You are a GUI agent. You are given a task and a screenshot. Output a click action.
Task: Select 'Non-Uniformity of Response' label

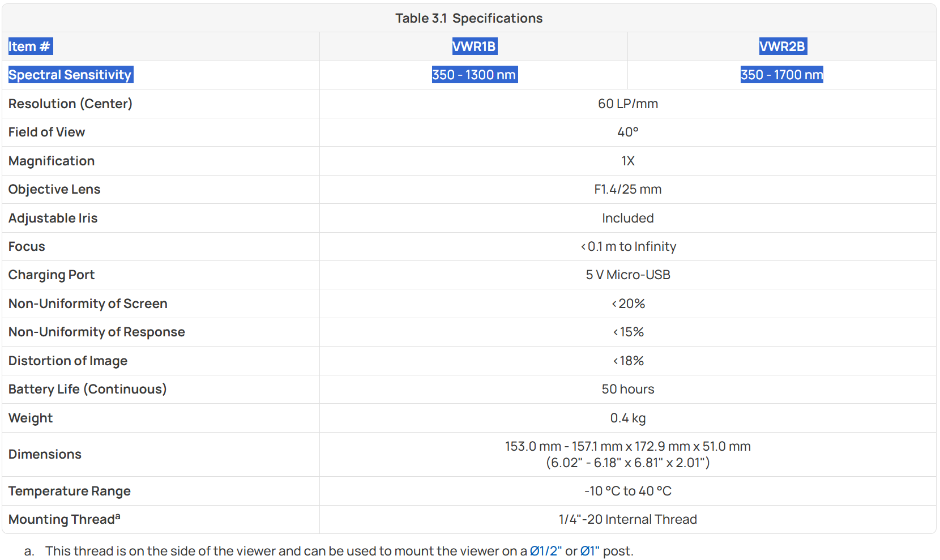[97, 332]
